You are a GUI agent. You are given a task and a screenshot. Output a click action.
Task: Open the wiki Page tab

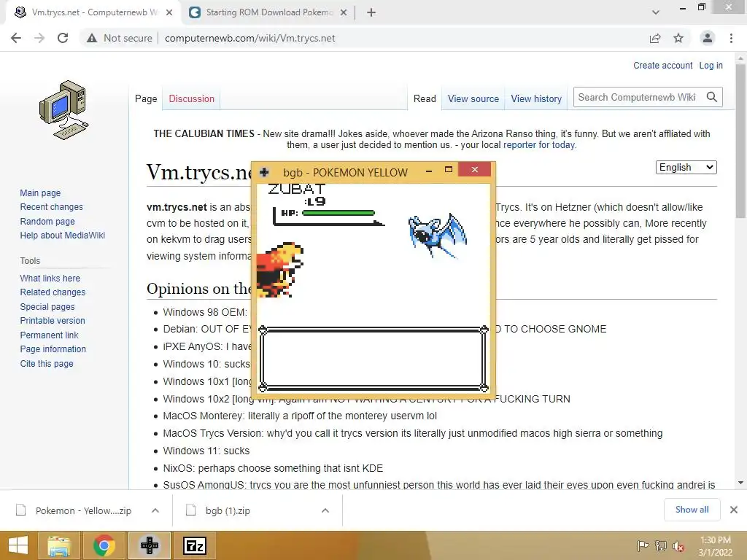146,98
